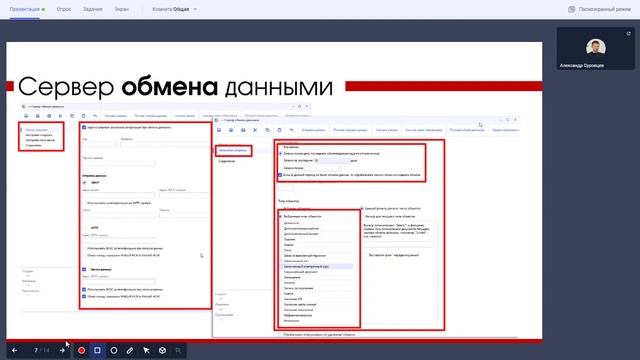Open the Александр Суровцев speaker avatar
The image size is (640, 360).
click(x=596, y=47)
